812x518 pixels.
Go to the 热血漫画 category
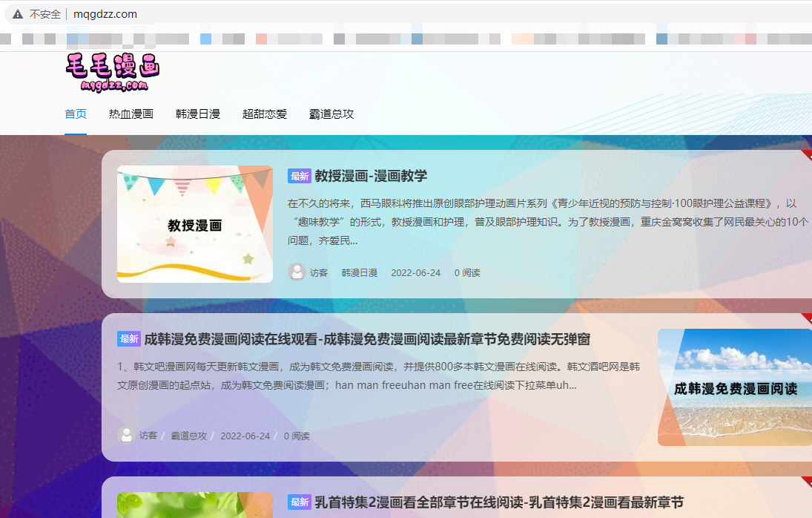tap(131, 114)
